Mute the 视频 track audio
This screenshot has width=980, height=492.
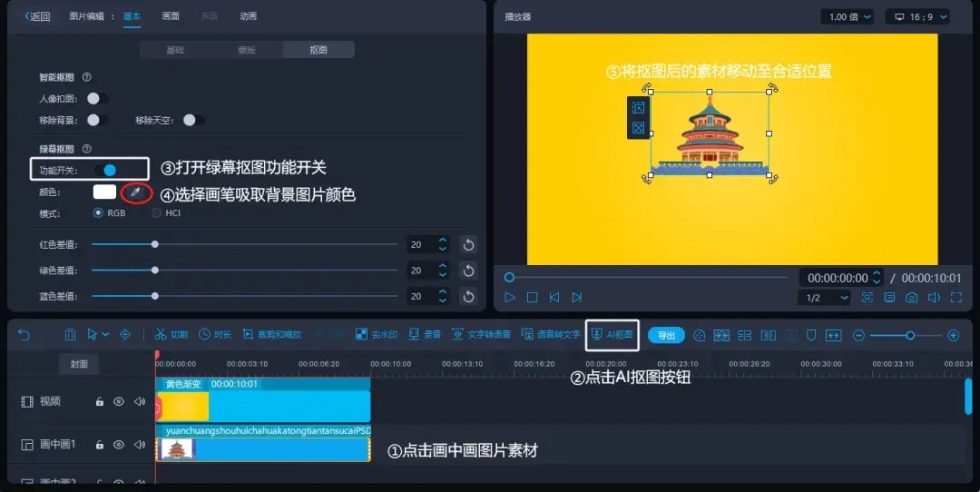140,401
